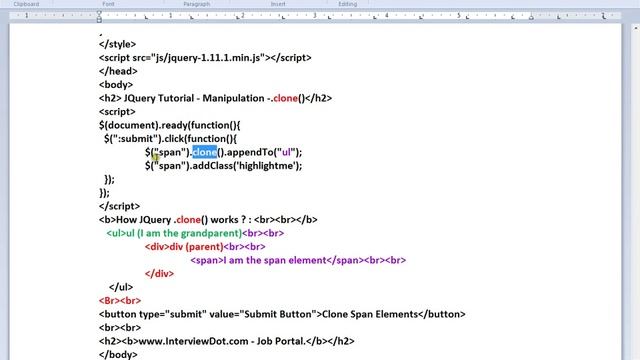Click the www.InterviewDot.com - Job Portal line
This screenshot has width=640, height=360.
(x=227, y=341)
